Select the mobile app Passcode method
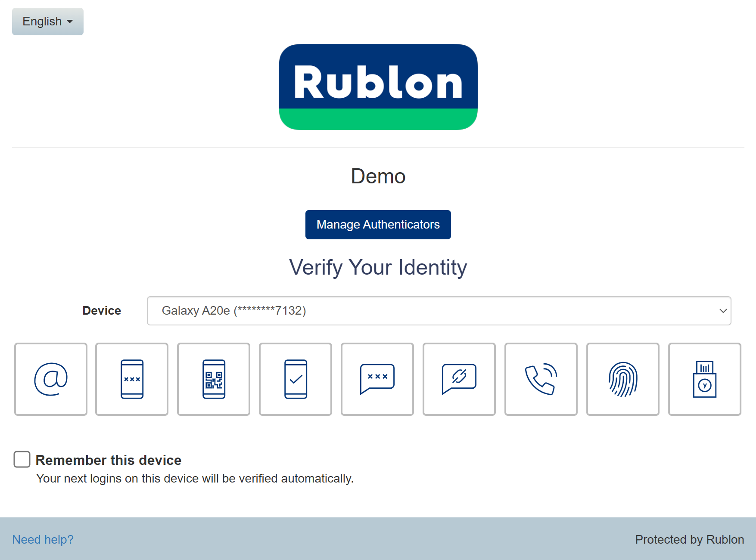 tap(132, 379)
